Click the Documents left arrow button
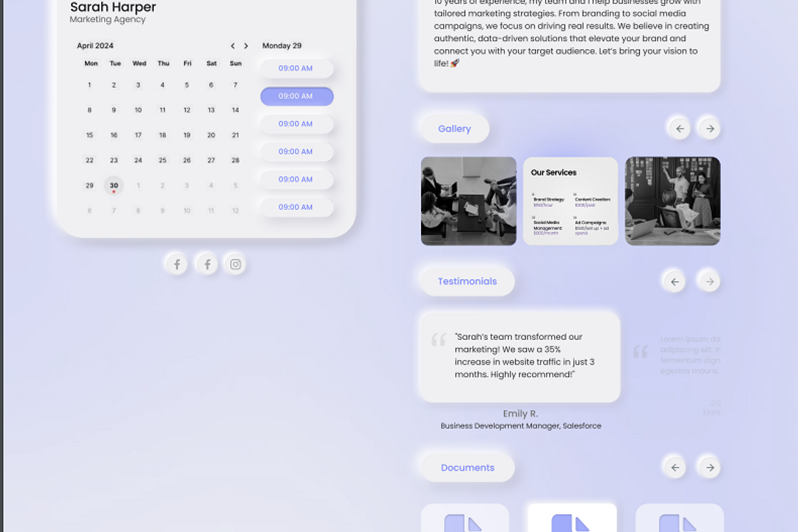The height and width of the screenshot is (532, 798). [674, 468]
